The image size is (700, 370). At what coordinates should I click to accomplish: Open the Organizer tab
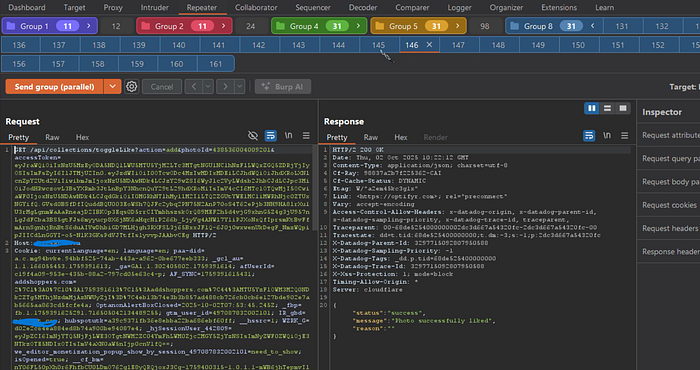pos(506,8)
